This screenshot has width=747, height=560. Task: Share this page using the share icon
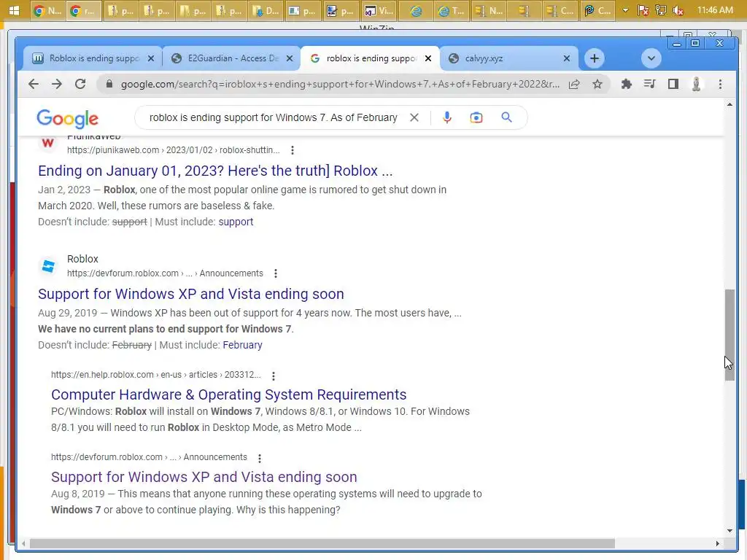tap(574, 85)
